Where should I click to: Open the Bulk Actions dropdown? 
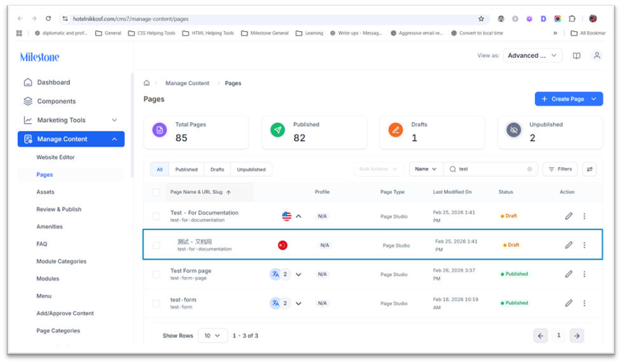point(378,169)
